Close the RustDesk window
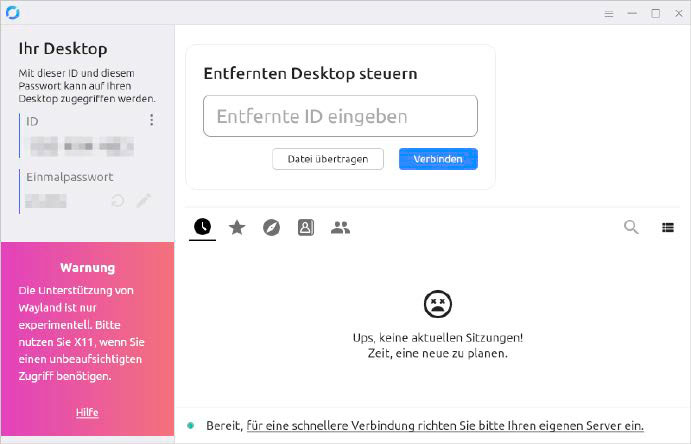Viewport: 691px width, 444px height. click(679, 14)
